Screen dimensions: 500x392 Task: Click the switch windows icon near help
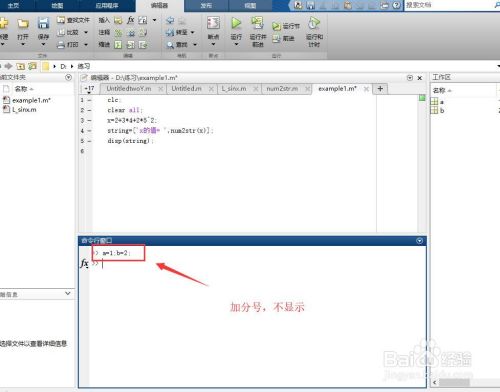click(384, 5)
